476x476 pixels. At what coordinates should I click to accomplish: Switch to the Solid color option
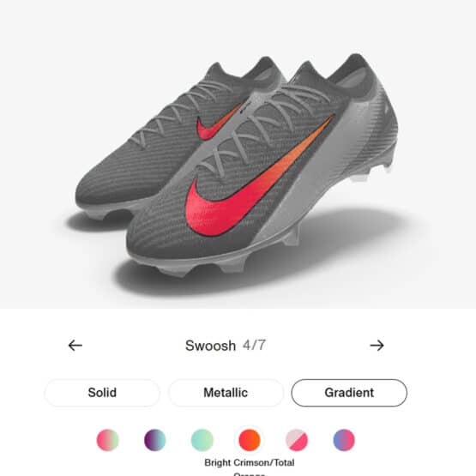click(x=102, y=393)
